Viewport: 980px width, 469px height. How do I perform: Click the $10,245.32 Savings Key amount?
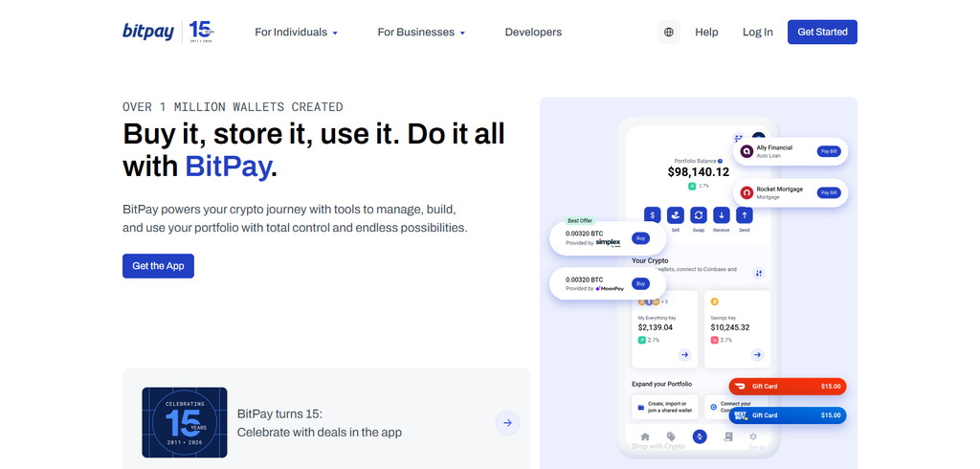(730, 327)
